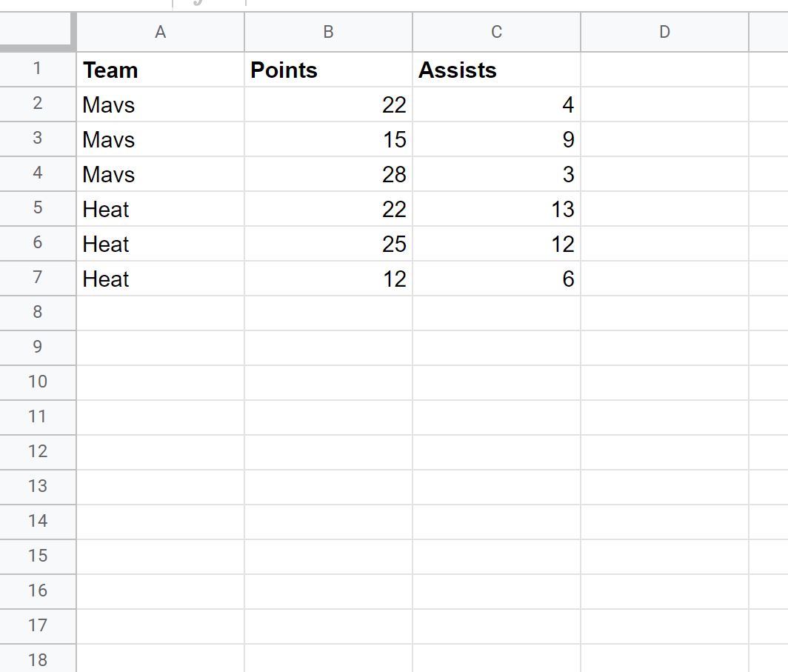Select column A header
Viewport: 788px width, 672px height.
coord(160,32)
